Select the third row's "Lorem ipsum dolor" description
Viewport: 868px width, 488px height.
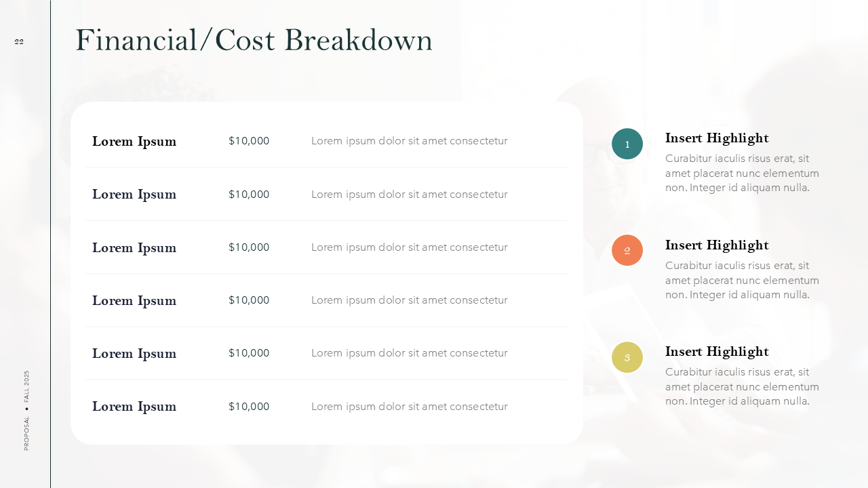(409, 247)
